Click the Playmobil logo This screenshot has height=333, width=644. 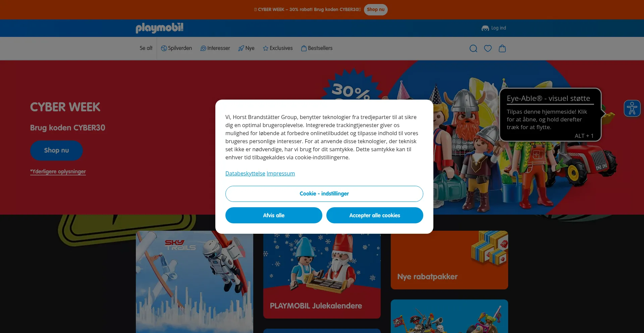click(159, 28)
